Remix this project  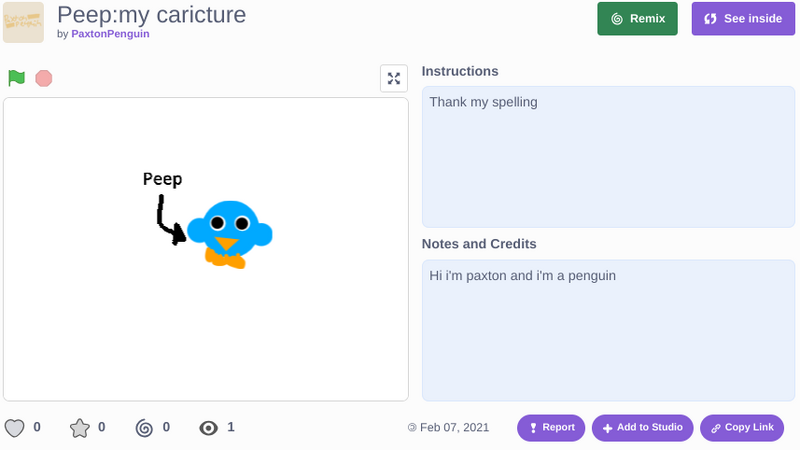click(x=638, y=19)
